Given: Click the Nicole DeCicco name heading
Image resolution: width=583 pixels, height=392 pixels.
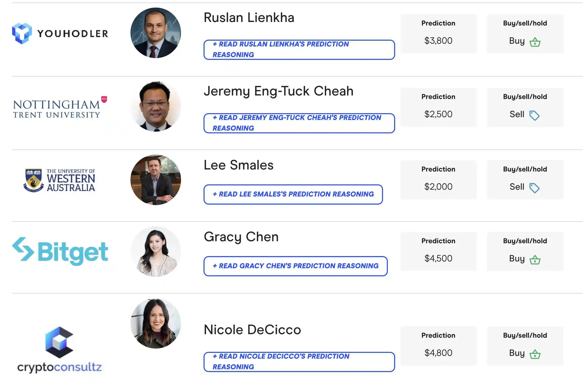Looking at the screenshot, I should coord(252,330).
